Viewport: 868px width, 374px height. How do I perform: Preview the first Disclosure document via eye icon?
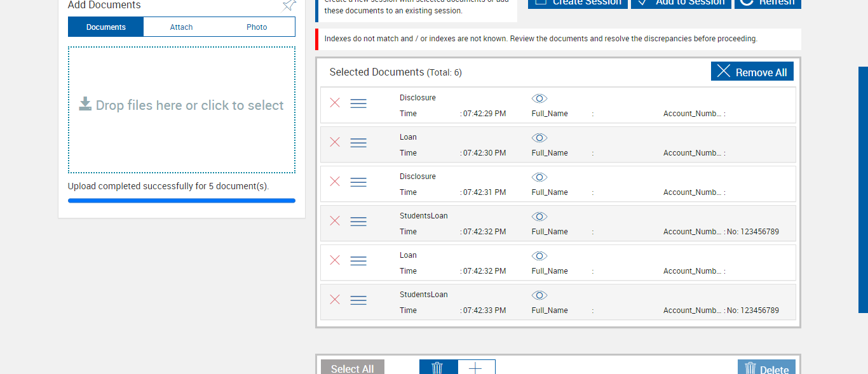539,98
